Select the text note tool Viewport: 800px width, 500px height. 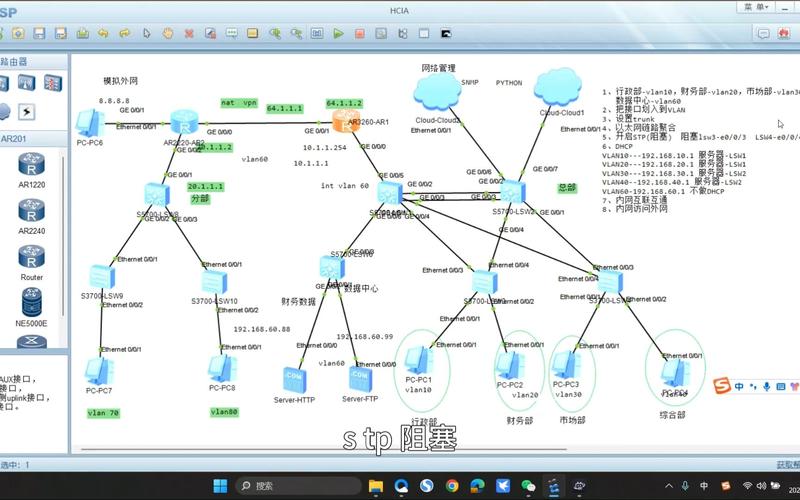232,34
